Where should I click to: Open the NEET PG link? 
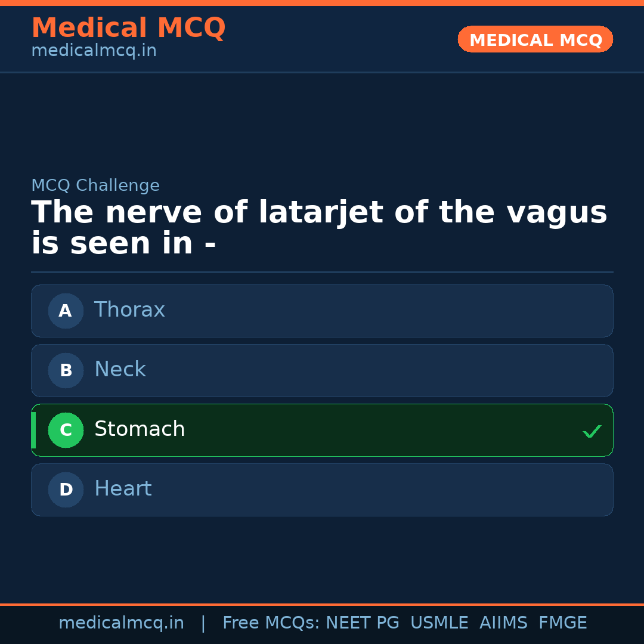pyautogui.click(x=362, y=622)
